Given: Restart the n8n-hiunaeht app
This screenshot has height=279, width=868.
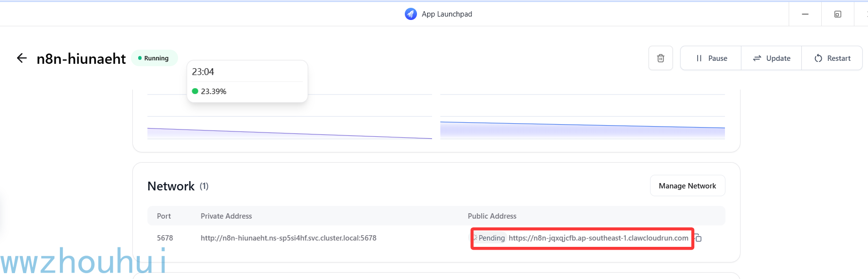Looking at the screenshot, I should (x=832, y=58).
